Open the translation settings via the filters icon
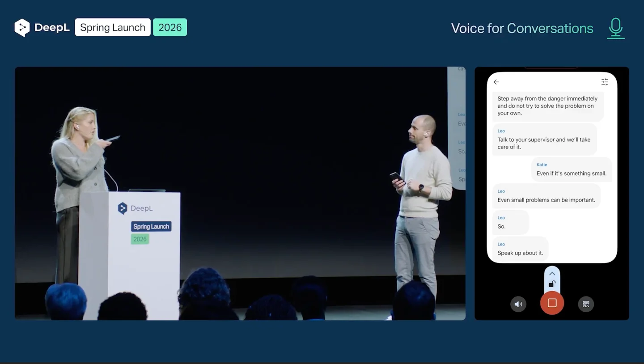Screen dimensions: 644x364 point(605,82)
